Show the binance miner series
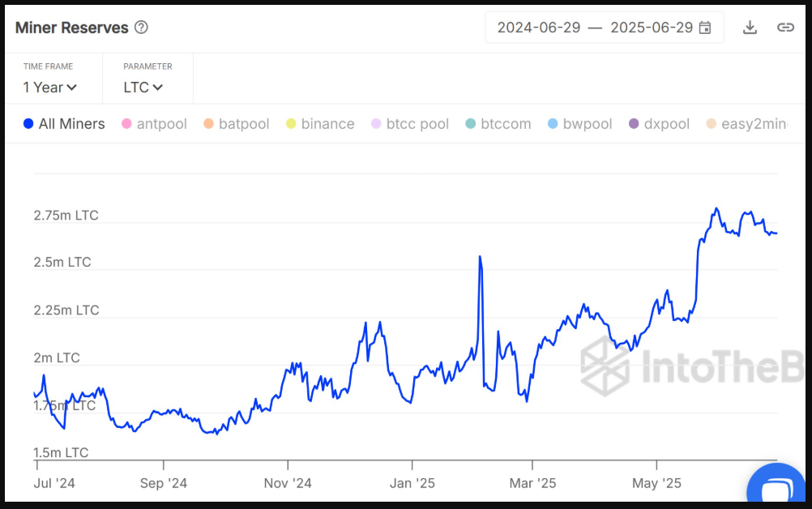812x509 pixels. coord(319,124)
